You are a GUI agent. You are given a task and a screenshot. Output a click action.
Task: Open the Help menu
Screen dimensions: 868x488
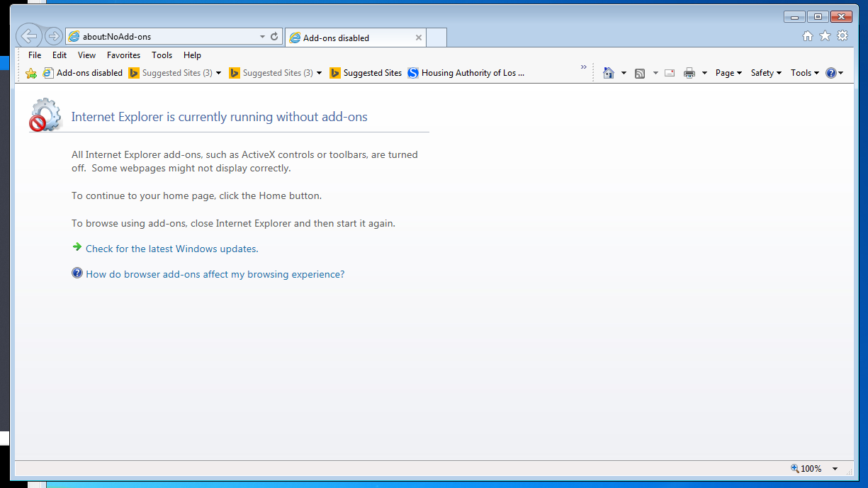point(192,55)
